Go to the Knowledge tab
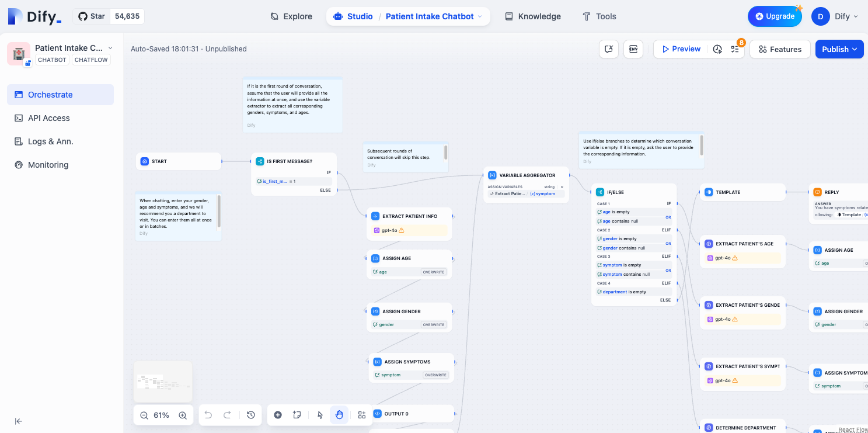Screen dimensions: 868x433 click(532, 16)
